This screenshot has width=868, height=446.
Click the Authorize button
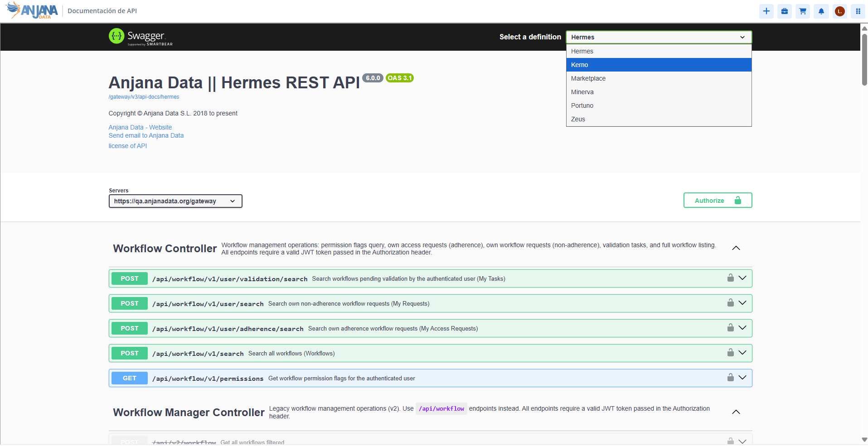(x=718, y=201)
